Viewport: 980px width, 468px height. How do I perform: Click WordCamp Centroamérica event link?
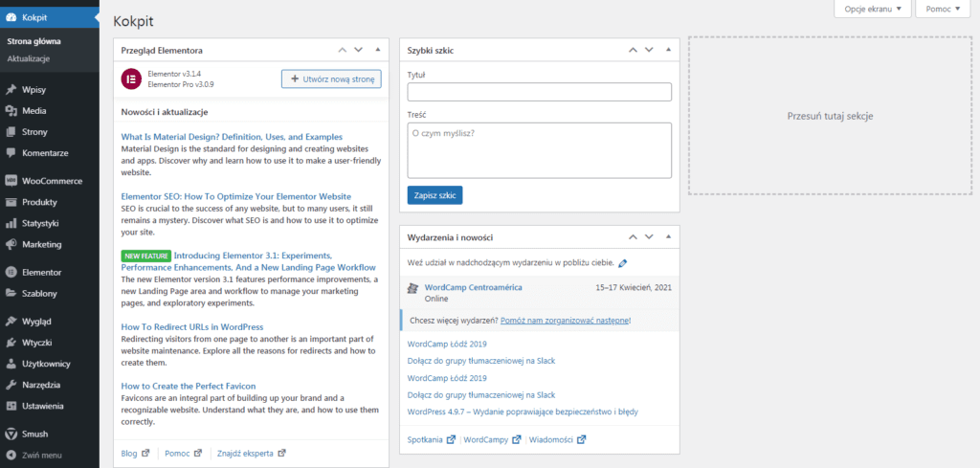tap(473, 287)
